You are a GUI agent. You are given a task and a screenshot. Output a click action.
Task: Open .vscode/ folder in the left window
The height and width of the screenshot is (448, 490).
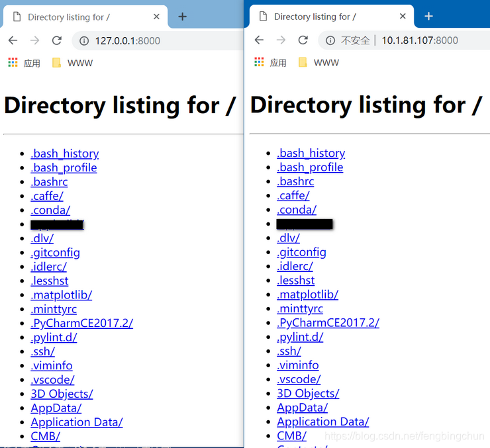tap(52, 380)
